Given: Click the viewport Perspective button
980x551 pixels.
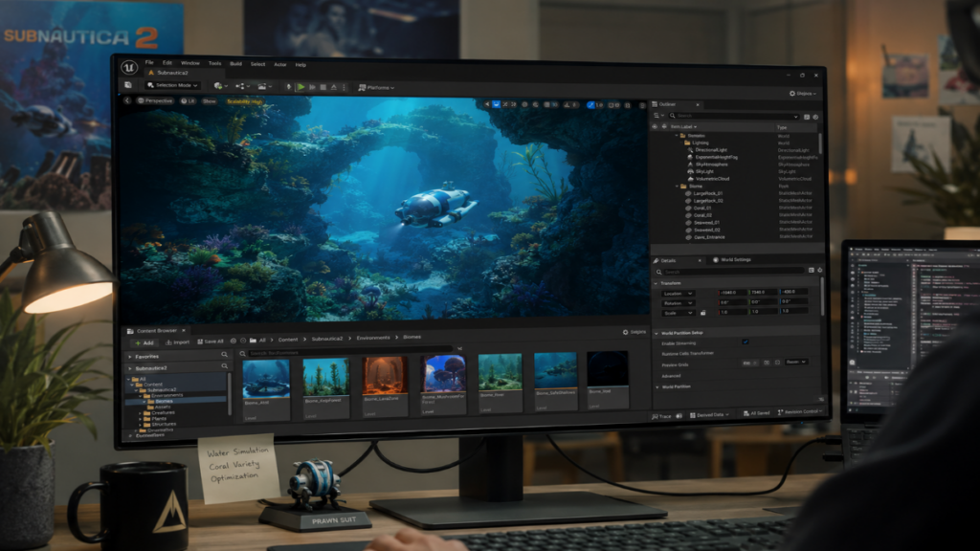Looking at the screenshot, I should pos(155,100).
